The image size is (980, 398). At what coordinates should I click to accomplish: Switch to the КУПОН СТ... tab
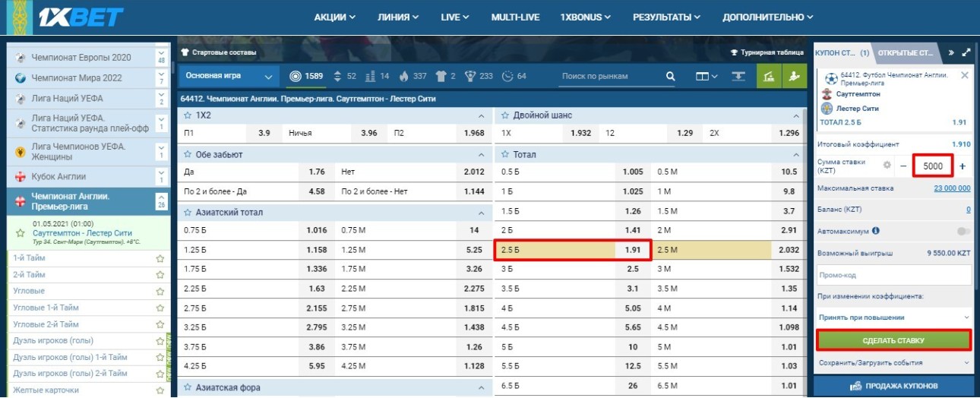[842, 53]
